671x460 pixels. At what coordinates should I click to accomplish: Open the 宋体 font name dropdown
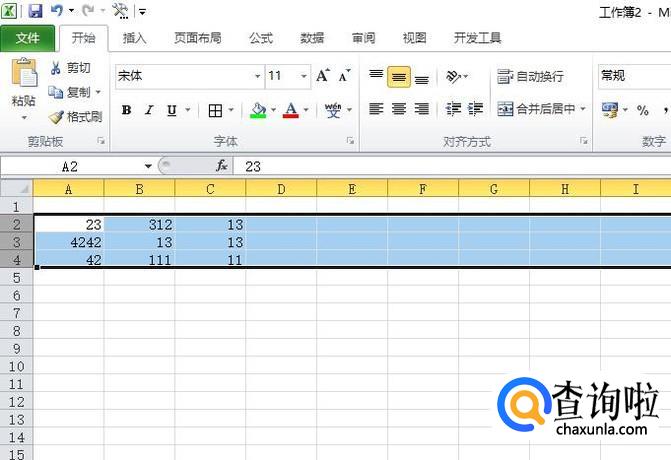point(258,76)
